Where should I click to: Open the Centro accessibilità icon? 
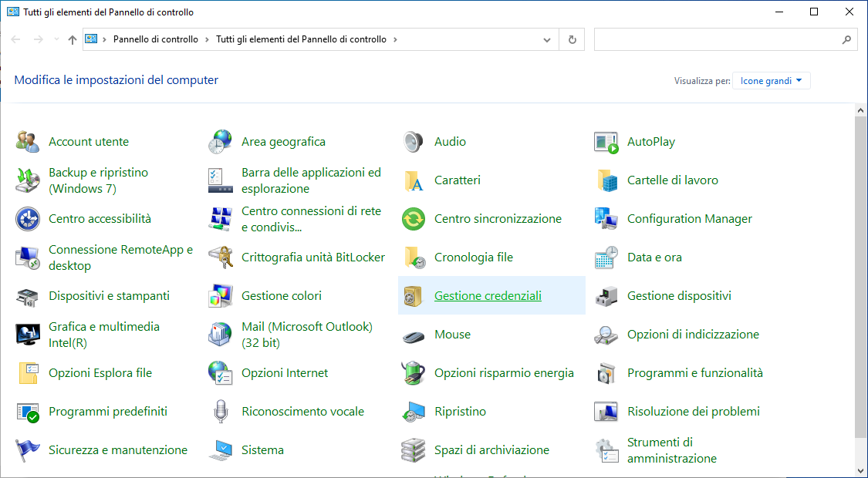click(x=28, y=219)
